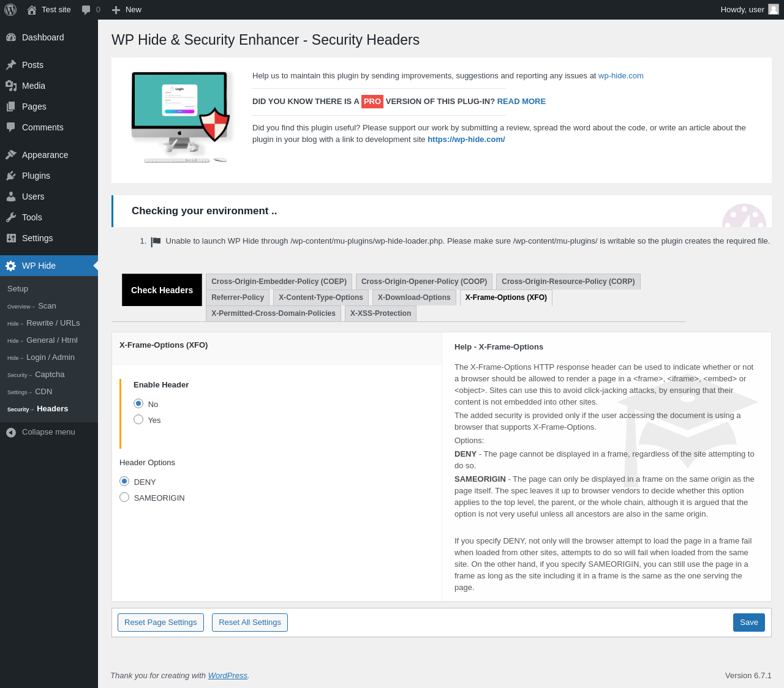Click the Tools wrench icon
This screenshot has height=688, width=784.
[11, 217]
